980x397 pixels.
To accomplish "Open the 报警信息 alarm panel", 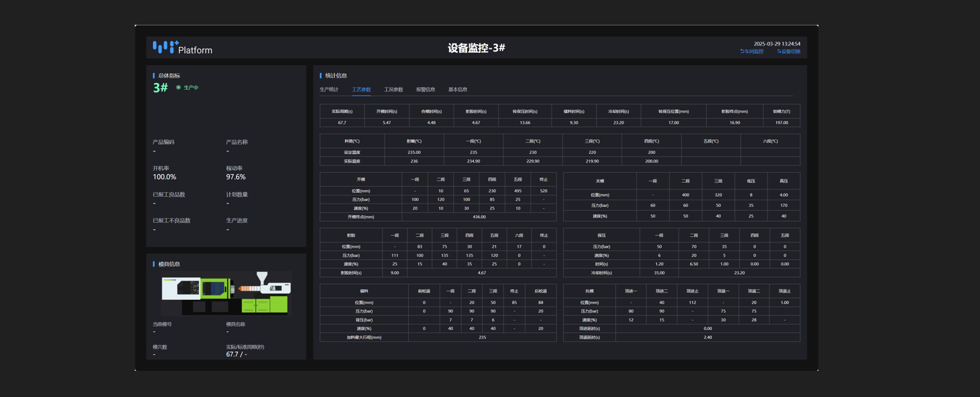I will click(425, 89).
